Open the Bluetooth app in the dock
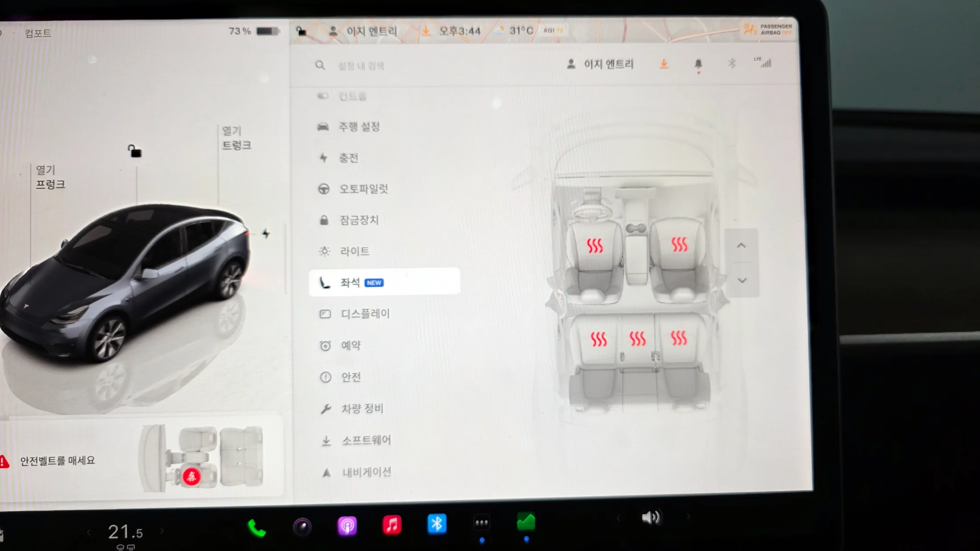Screen dimensions: 980x551 pos(437,524)
